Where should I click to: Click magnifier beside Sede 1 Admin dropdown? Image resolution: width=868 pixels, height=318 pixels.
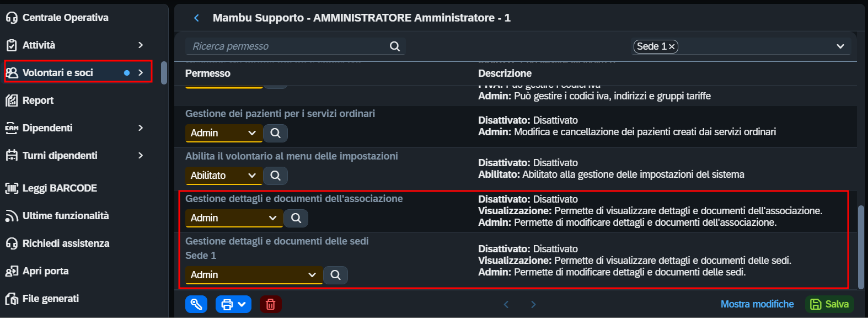click(x=336, y=275)
